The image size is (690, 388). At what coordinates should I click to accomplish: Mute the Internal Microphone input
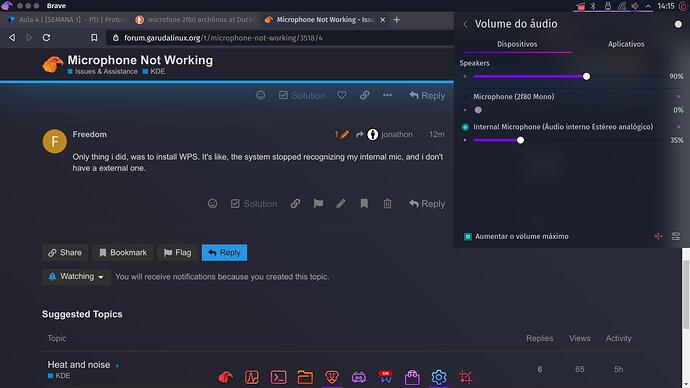[465, 140]
